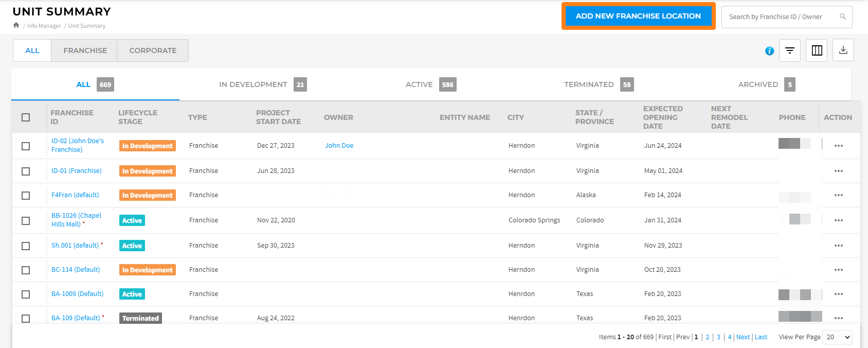The image size is (868, 348).
Task: Check the select-all header checkbox
Action: coord(26,117)
